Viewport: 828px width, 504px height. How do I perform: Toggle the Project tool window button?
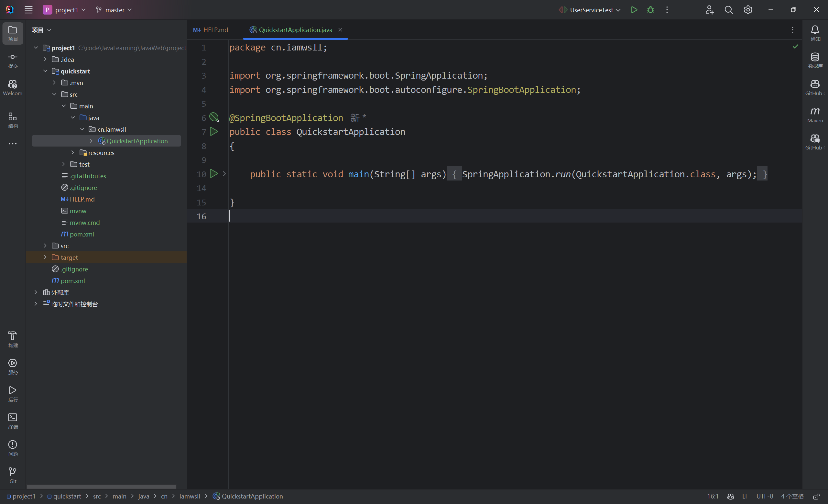[13, 33]
